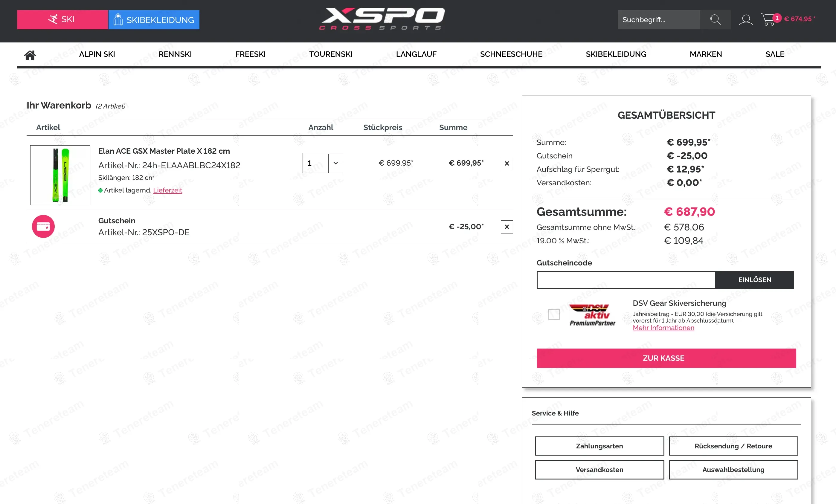Open the SKIBEKLEIDUNG navigation menu item

tap(616, 54)
